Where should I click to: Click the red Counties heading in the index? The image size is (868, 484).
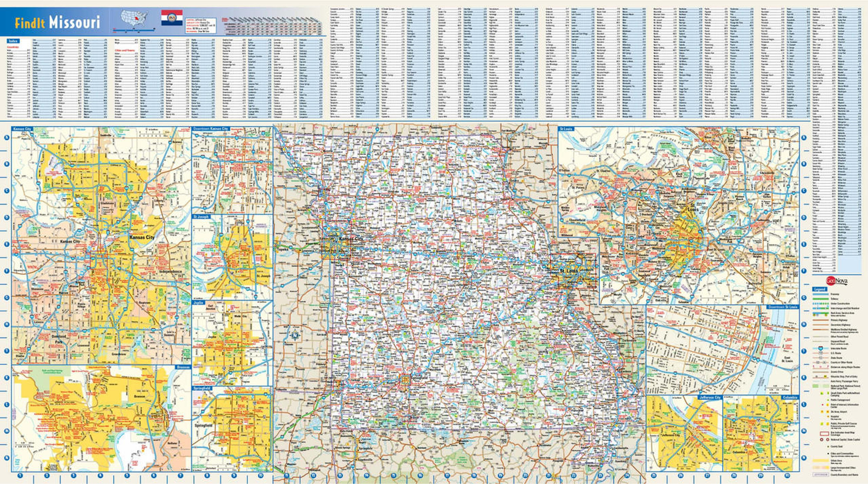(13, 47)
